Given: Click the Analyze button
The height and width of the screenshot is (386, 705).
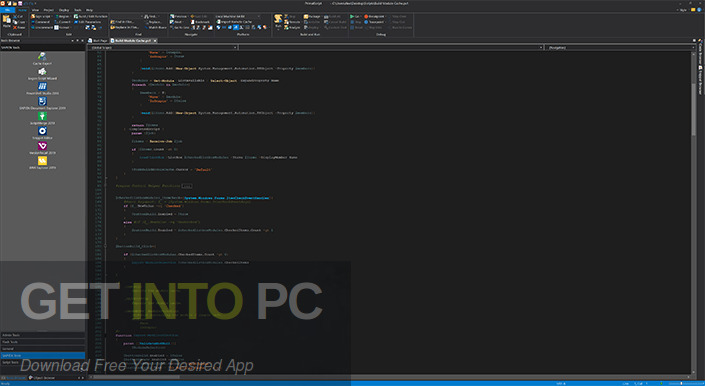Looking at the screenshot, I should pyautogui.click(x=292, y=27).
